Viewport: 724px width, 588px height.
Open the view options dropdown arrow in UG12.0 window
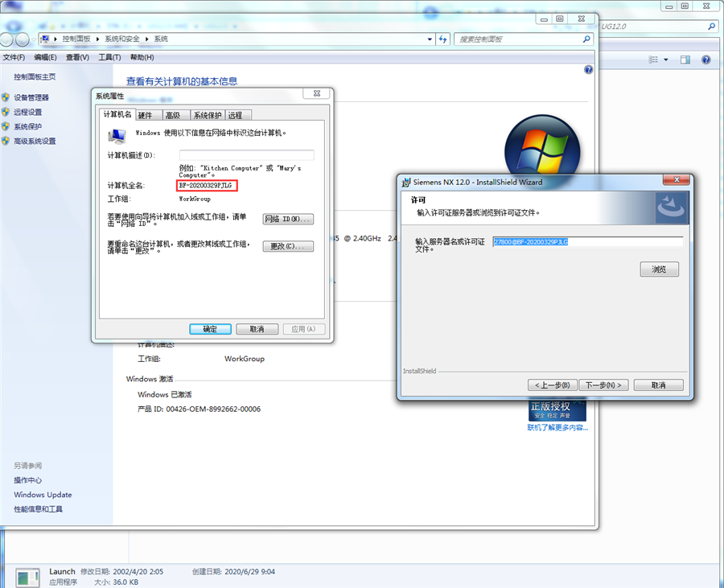tap(666, 60)
